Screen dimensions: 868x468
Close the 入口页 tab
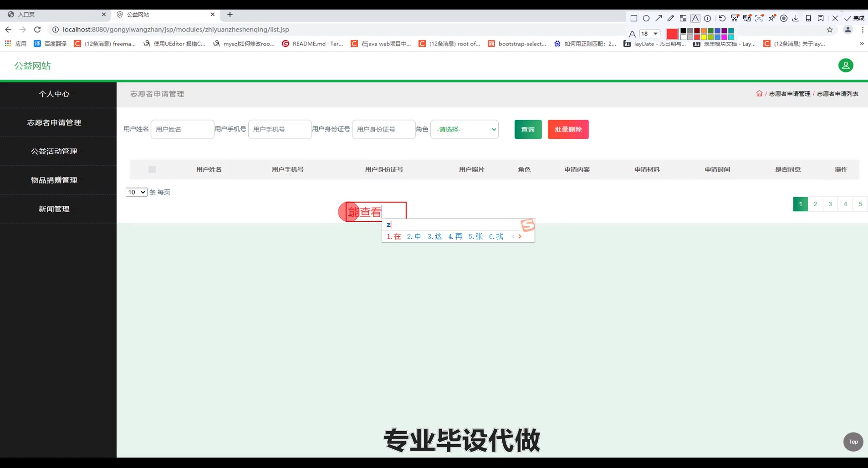(x=103, y=15)
